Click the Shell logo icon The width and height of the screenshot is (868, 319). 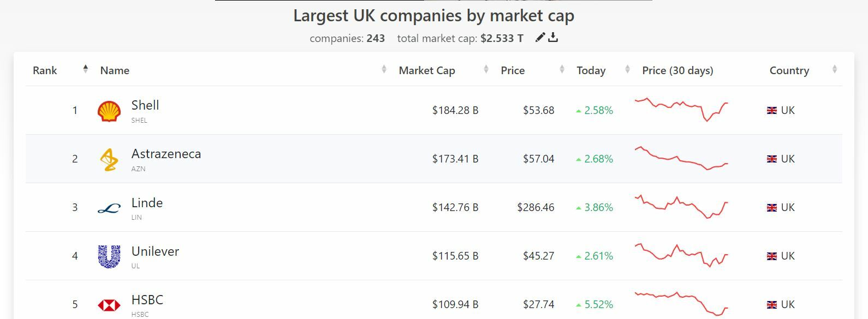point(109,111)
